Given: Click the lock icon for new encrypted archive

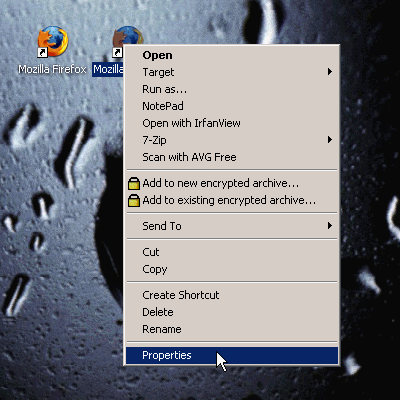Looking at the screenshot, I should (x=134, y=184).
